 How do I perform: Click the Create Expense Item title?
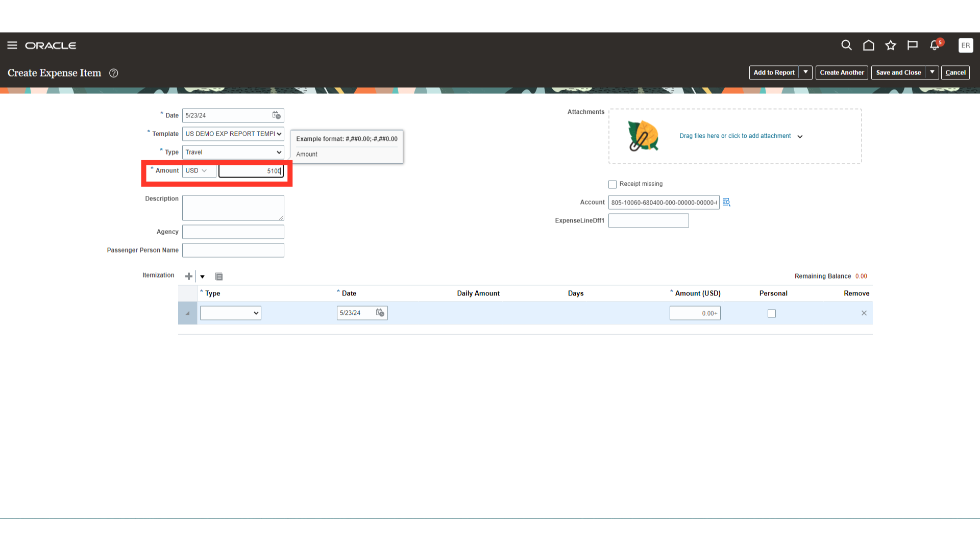[54, 73]
